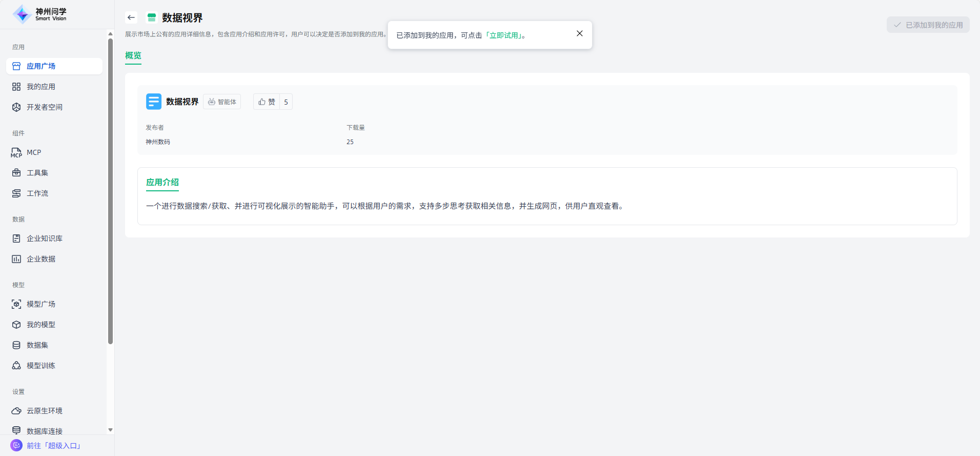This screenshot has width=980, height=456.
Task: Open 应用广场 in the sidebar
Action: (x=41, y=66)
